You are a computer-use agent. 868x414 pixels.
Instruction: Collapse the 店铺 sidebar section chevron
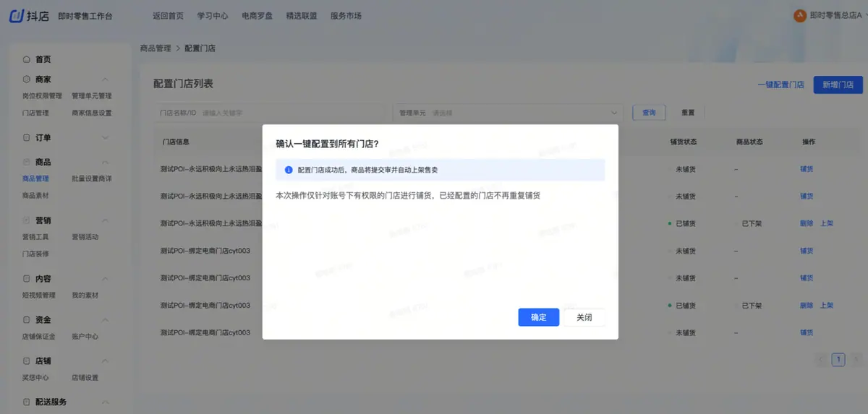[x=105, y=361]
